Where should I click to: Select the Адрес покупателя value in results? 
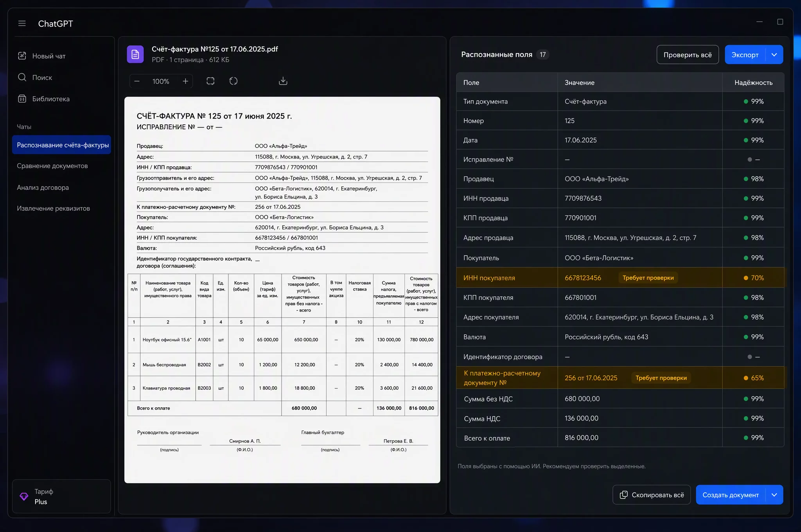pyautogui.click(x=639, y=317)
